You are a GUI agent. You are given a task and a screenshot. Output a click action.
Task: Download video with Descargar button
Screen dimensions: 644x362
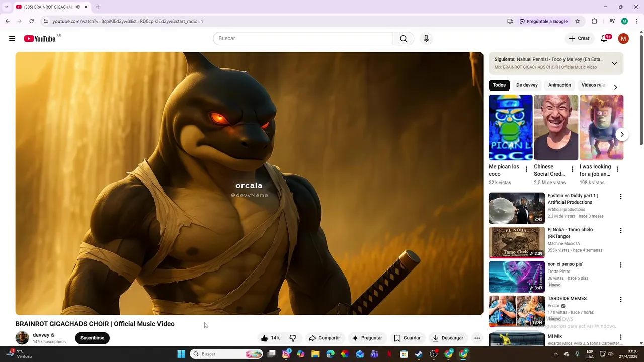coord(448,338)
